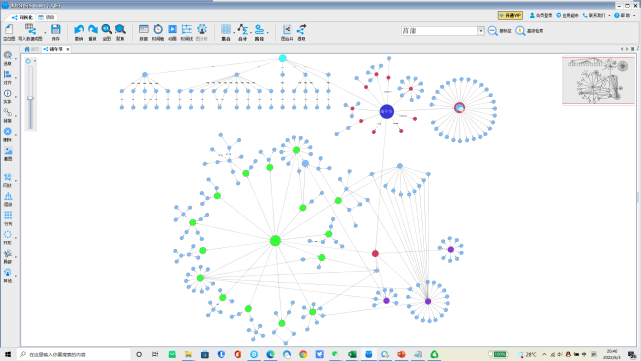The image size is (641, 361).
Task: Redo the action with the right arrow
Action: coord(93,30)
